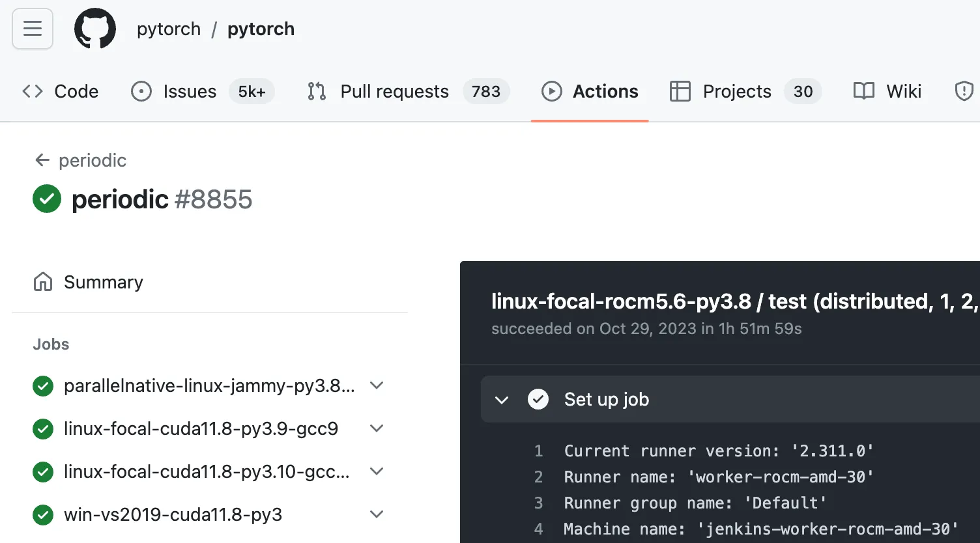The image size is (980, 543).
Task: Click the Security shield icon
Action: (964, 91)
